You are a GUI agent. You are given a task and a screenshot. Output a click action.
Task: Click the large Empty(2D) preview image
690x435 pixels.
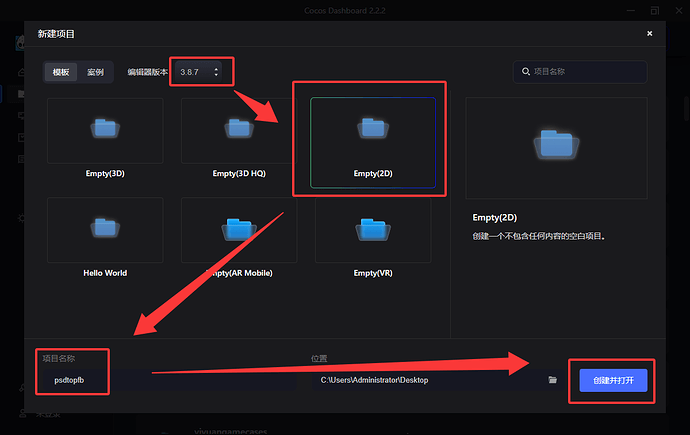pos(556,148)
